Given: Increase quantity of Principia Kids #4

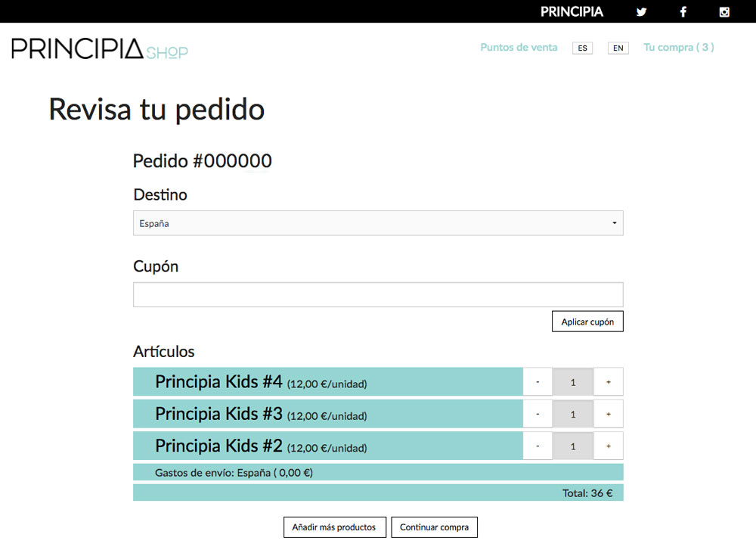Looking at the screenshot, I should pyautogui.click(x=609, y=382).
